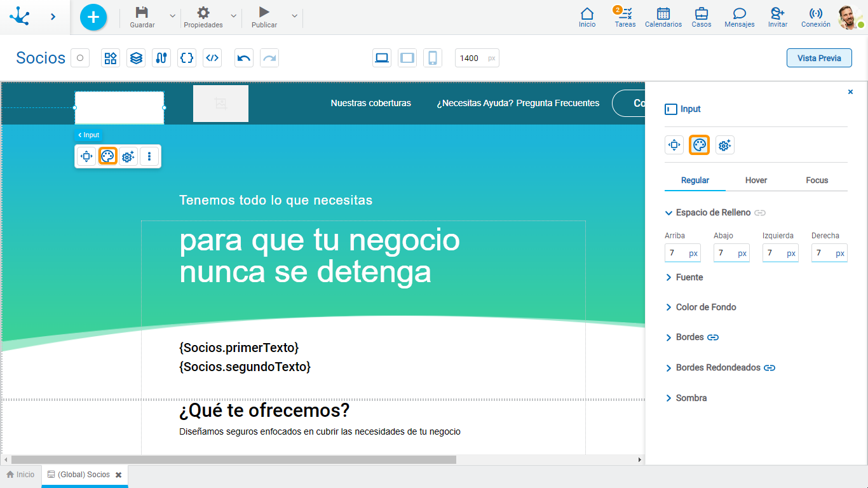
Task: Open the user profile avatar
Action: pos(850,17)
